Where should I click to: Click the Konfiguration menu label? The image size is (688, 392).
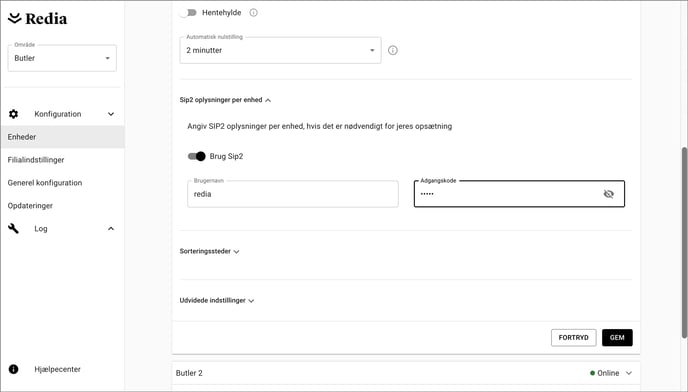coord(58,114)
